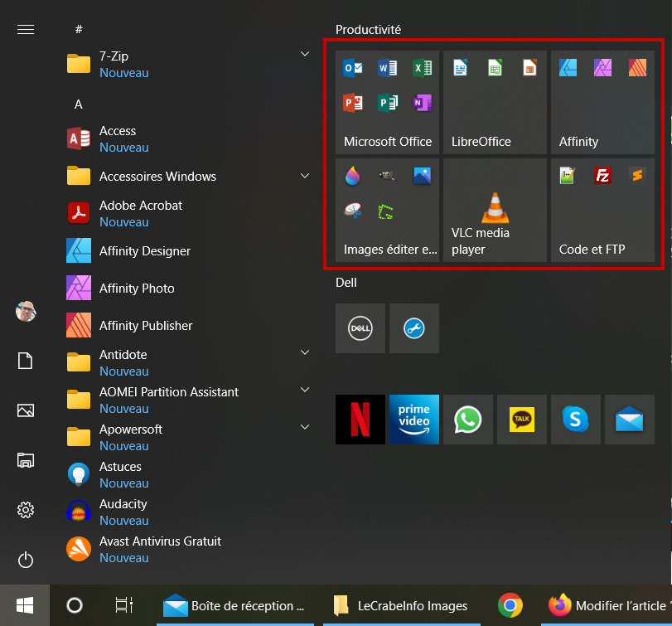Open Affinity Publisher icon in Affinity tile
This screenshot has width=672, height=626.
point(637,68)
